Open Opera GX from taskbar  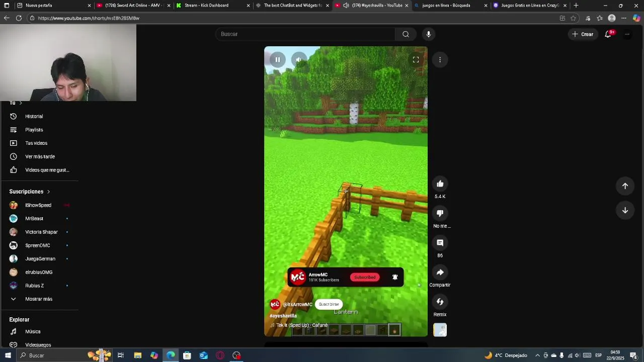[x=220, y=355]
